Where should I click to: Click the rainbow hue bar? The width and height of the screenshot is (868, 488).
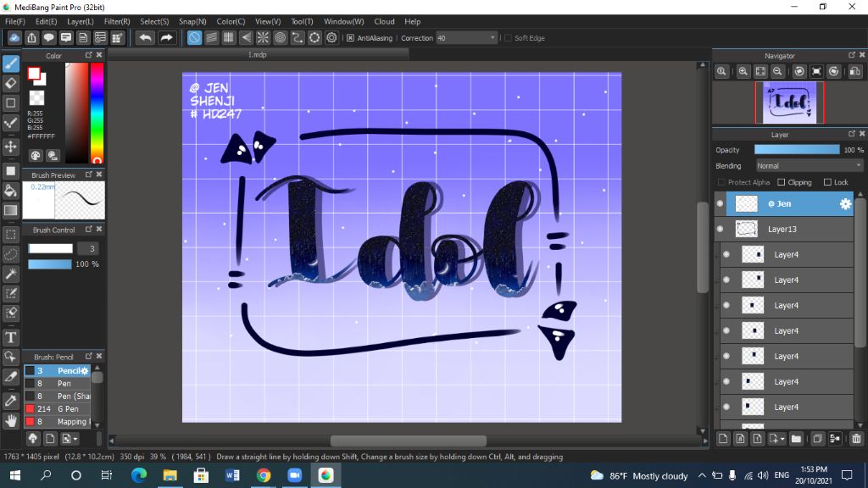(x=97, y=113)
